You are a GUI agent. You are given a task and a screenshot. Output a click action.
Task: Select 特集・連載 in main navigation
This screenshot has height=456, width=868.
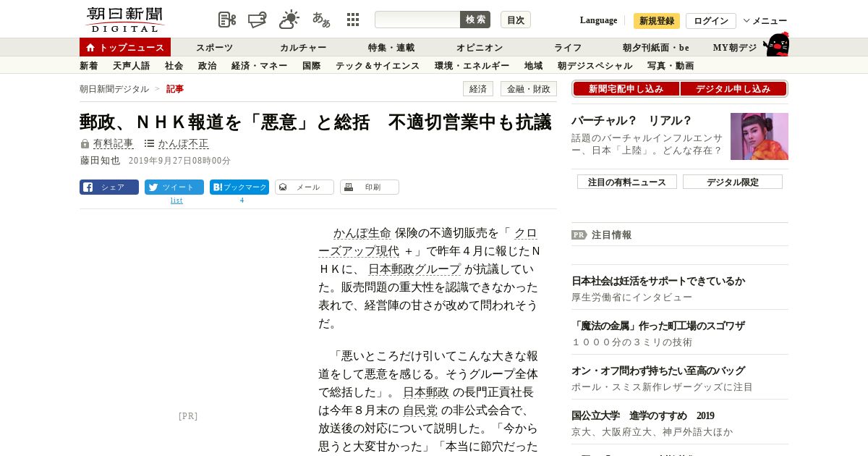[x=391, y=48]
